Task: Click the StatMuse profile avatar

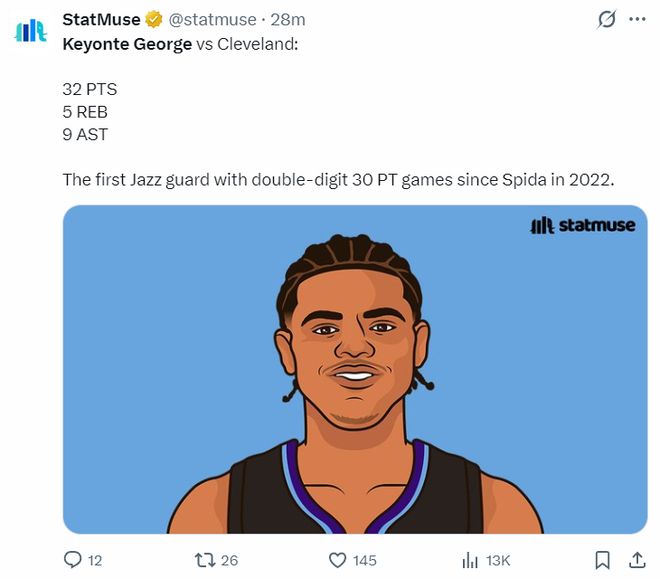Action: (30, 30)
